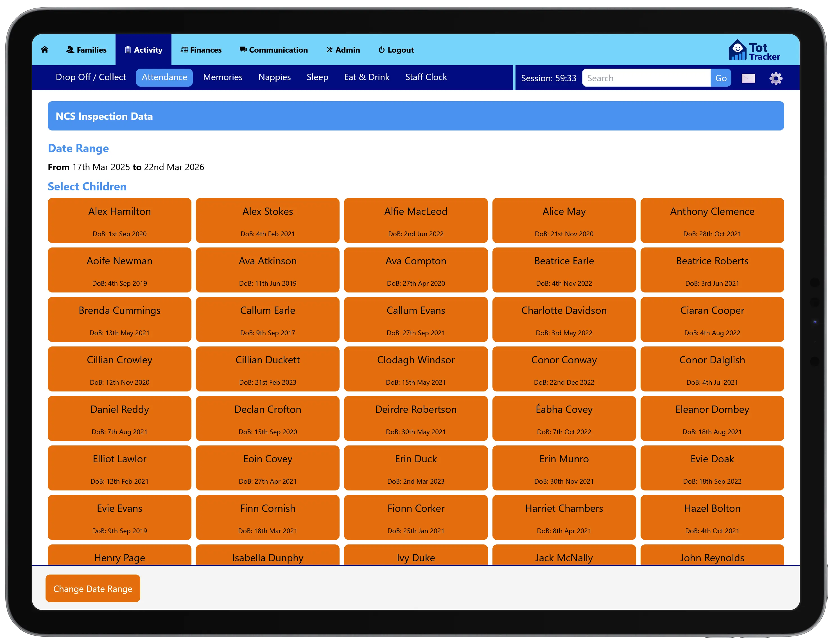Open the Staff Clock tab
This screenshot has height=644, width=832.
tap(426, 77)
